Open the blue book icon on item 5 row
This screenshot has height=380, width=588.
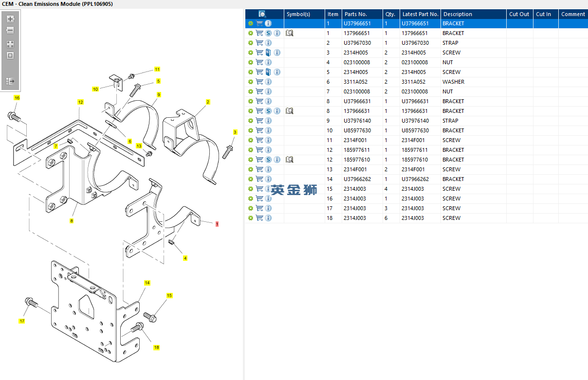pos(268,72)
